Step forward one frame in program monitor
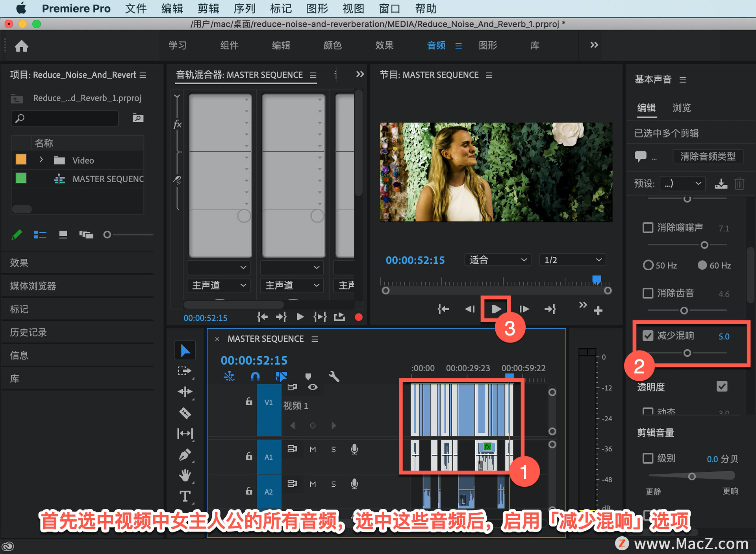Screen dimensions: 756x554 (524, 309)
